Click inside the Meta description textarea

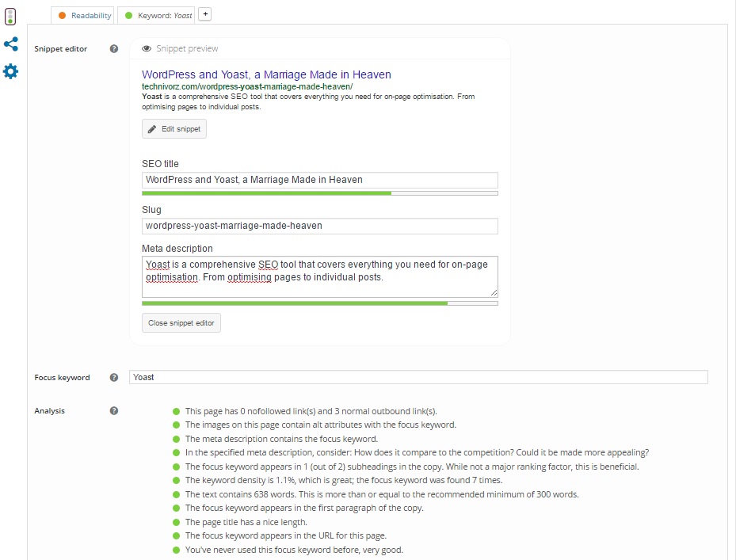click(x=319, y=276)
